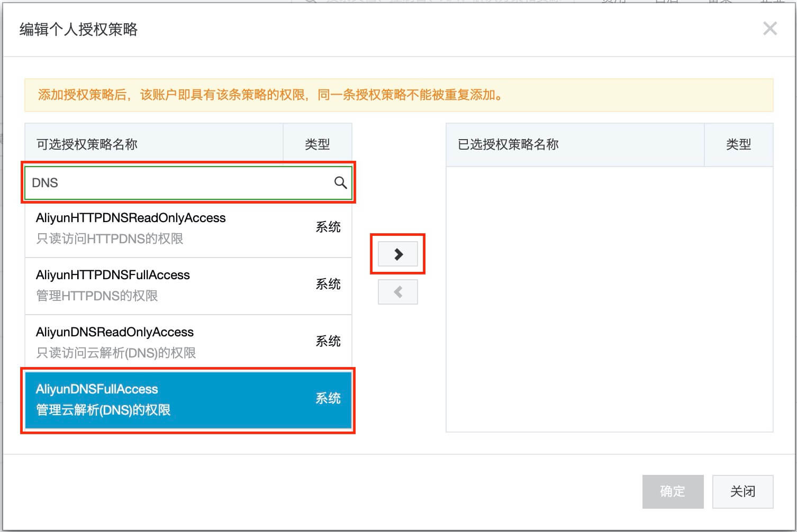Click the 关闭 button
Screen dimensions: 797x532
[743, 492]
